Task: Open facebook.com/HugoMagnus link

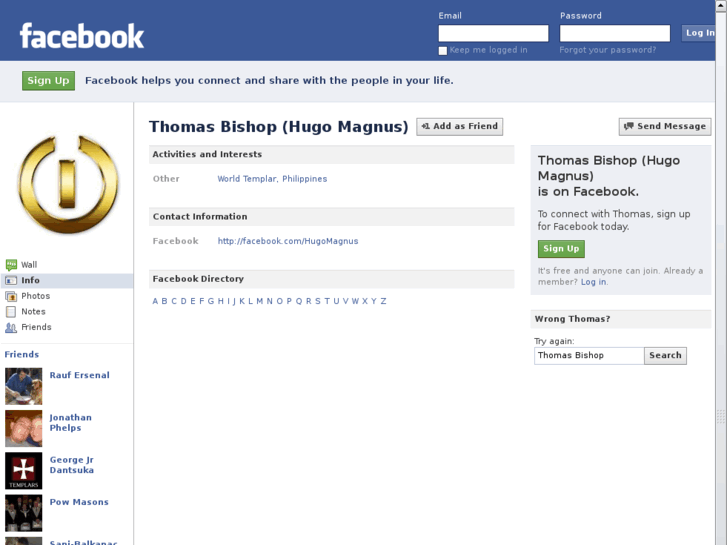Action: [288, 241]
